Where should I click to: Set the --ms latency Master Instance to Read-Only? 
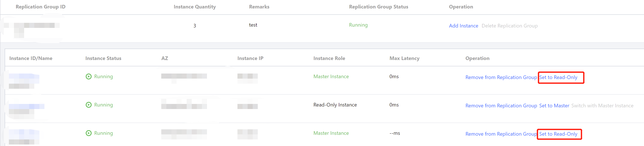[x=558, y=134]
